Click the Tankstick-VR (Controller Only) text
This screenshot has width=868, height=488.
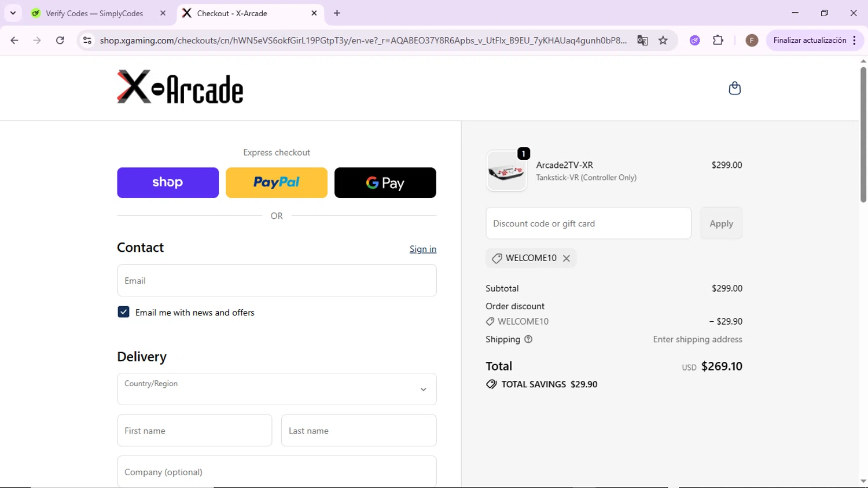click(x=586, y=178)
